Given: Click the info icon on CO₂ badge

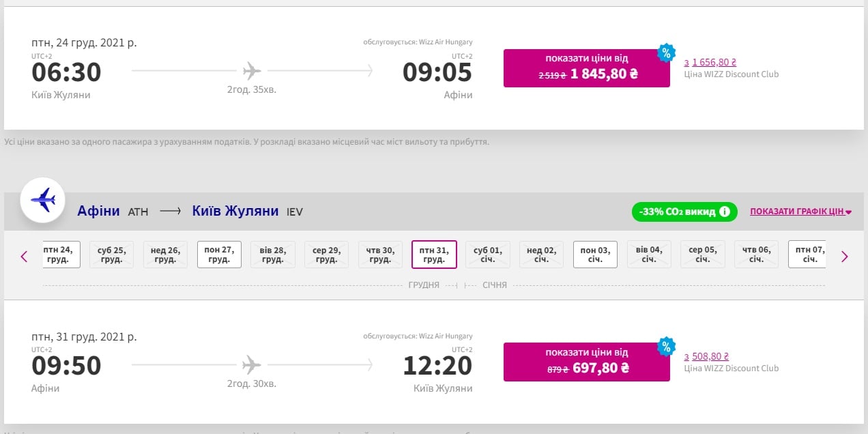Looking at the screenshot, I should (724, 212).
